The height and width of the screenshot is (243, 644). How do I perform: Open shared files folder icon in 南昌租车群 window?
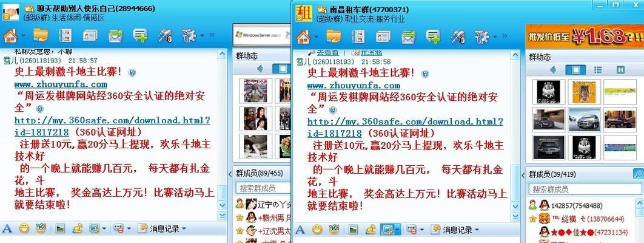(x=334, y=36)
